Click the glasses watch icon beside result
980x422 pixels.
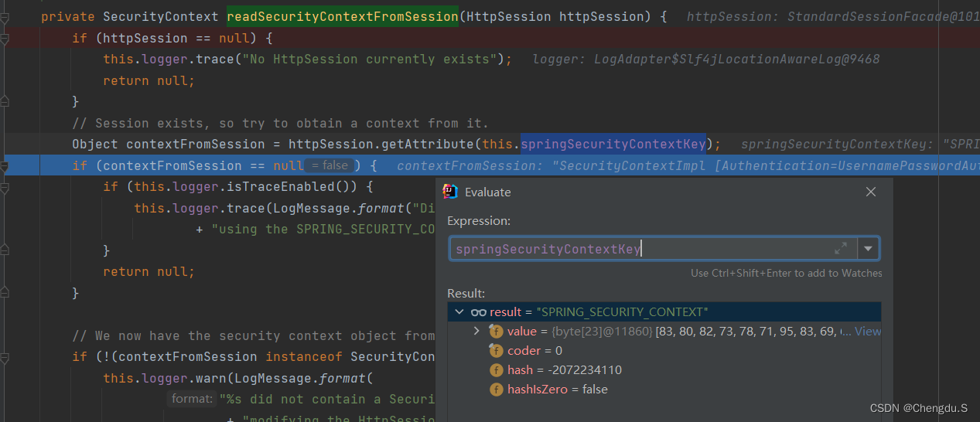point(478,311)
